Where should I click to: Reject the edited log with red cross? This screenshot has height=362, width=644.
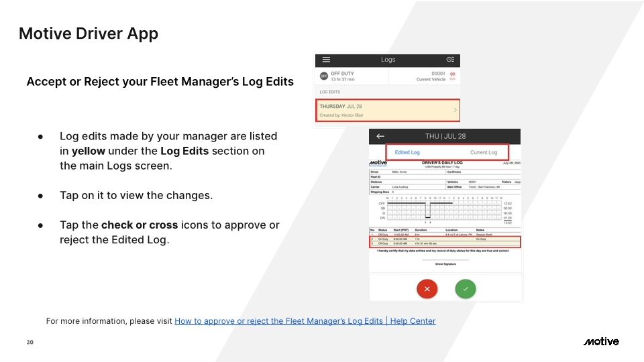point(427,289)
